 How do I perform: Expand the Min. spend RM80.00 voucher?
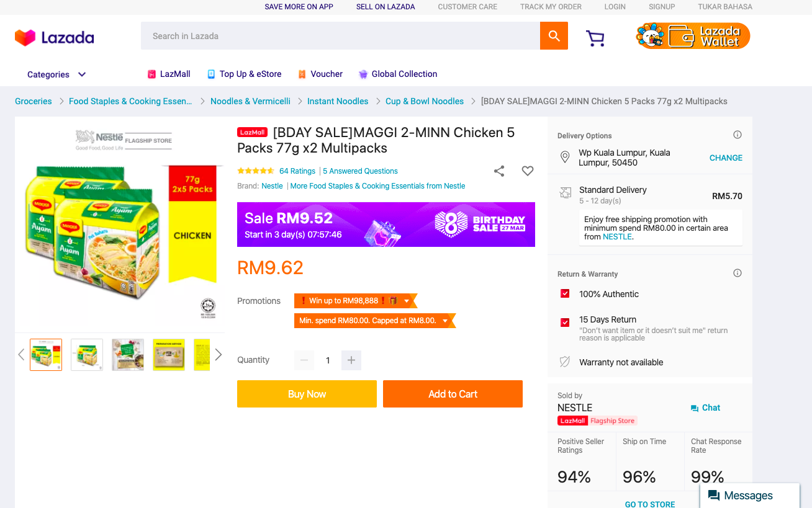(x=445, y=321)
